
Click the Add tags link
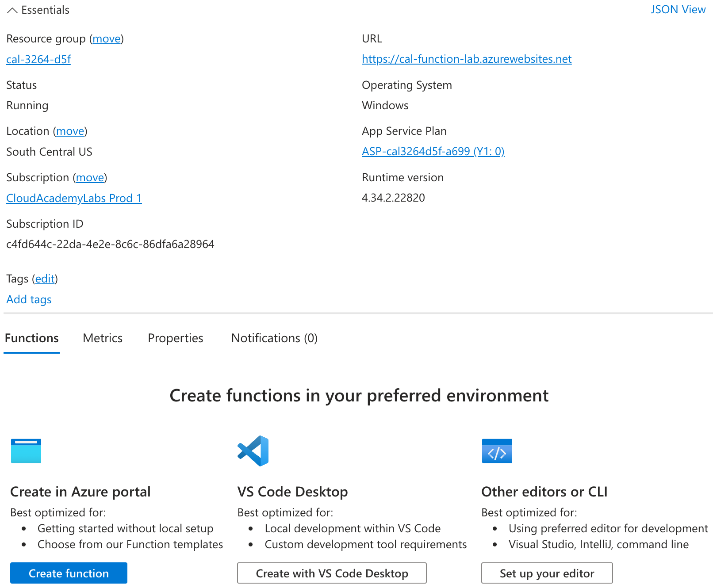(29, 300)
